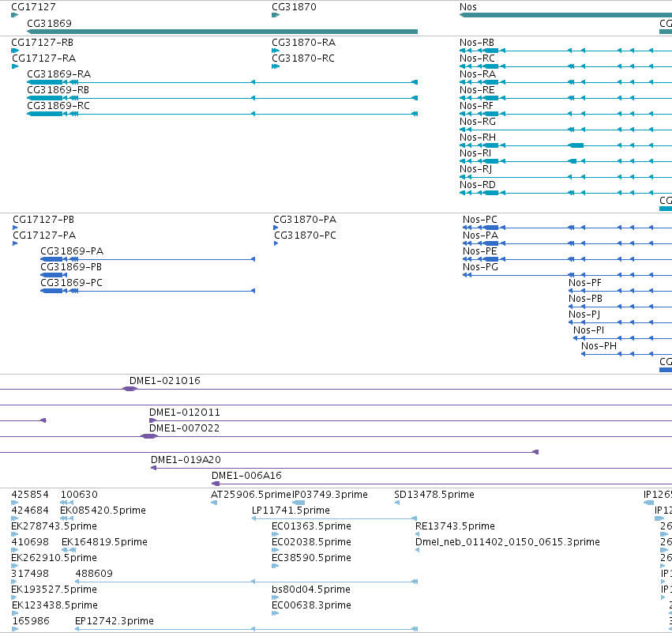The width and height of the screenshot is (672, 633).
Task: Pick the Nos-PA protein feature
Action: click(x=480, y=235)
